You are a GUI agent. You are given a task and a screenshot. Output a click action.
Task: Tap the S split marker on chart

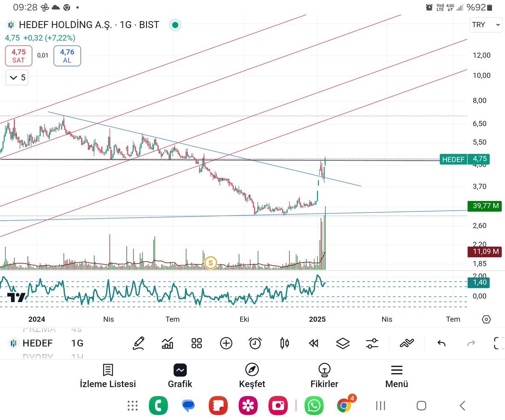tap(210, 263)
